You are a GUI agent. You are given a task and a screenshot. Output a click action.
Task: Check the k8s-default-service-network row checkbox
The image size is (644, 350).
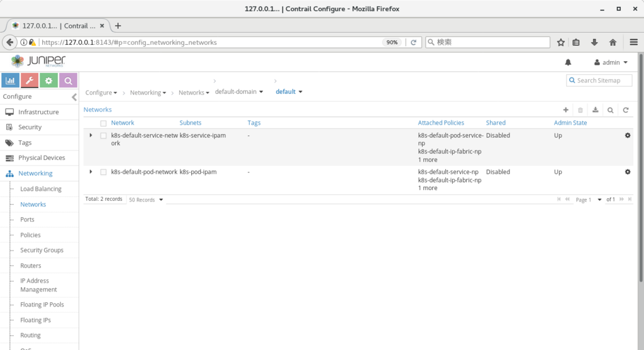pos(104,136)
